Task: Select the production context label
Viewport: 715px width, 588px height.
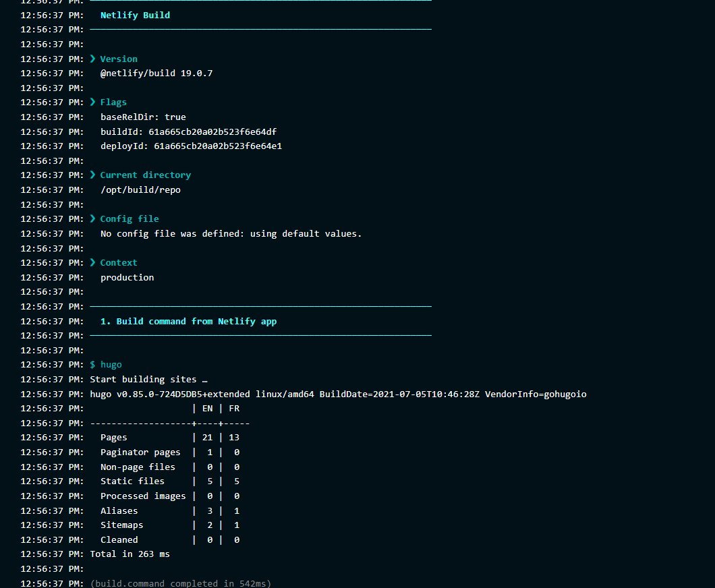Action: tap(127, 276)
